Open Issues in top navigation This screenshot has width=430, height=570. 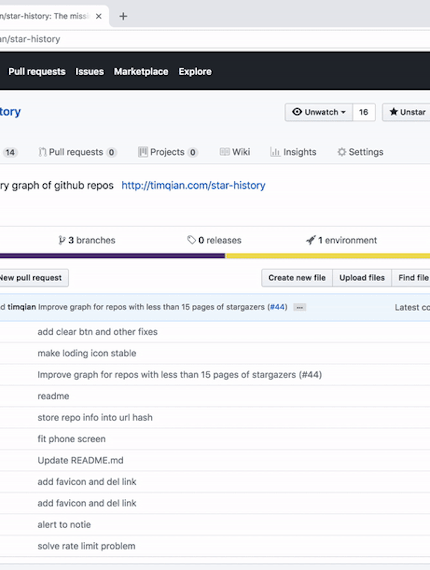point(90,72)
